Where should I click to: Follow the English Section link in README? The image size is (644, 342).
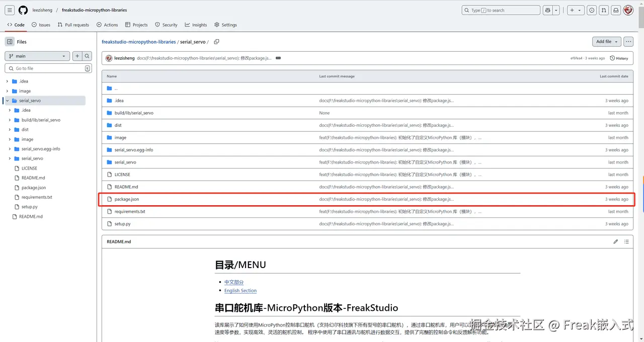240,291
